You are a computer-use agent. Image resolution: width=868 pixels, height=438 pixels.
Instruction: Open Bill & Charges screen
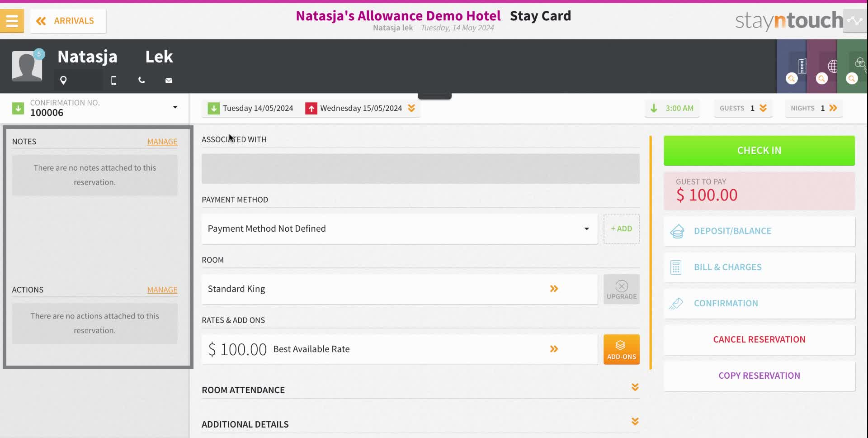[x=759, y=267]
